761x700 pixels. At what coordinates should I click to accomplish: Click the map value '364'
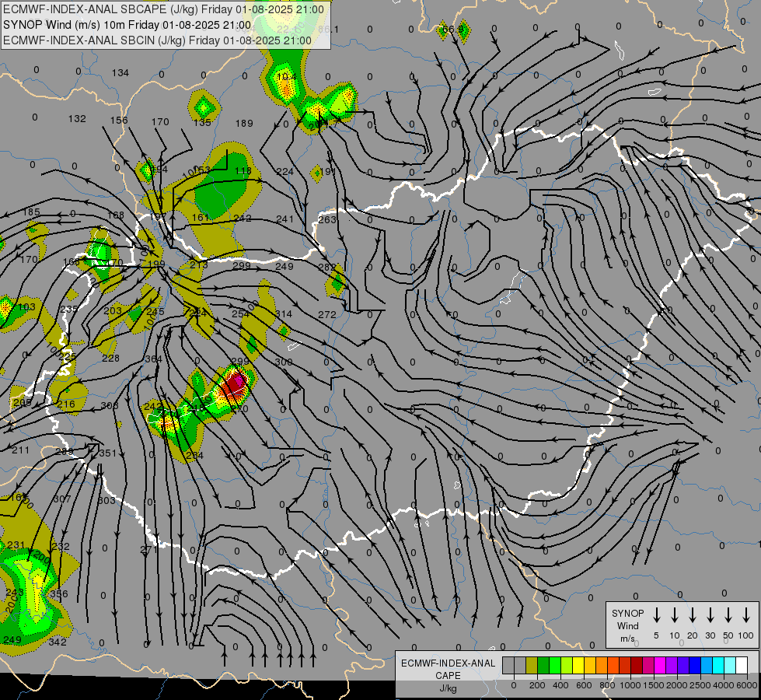click(x=153, y=359)
